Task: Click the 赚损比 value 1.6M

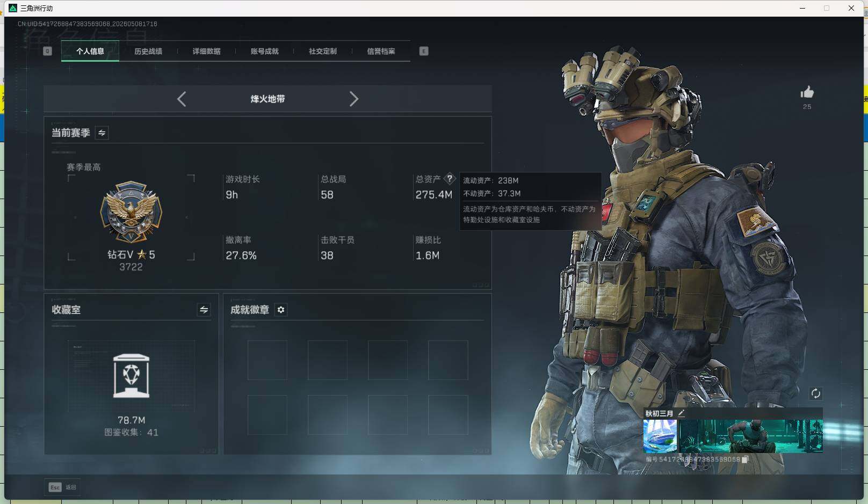Action: [428, 255]
